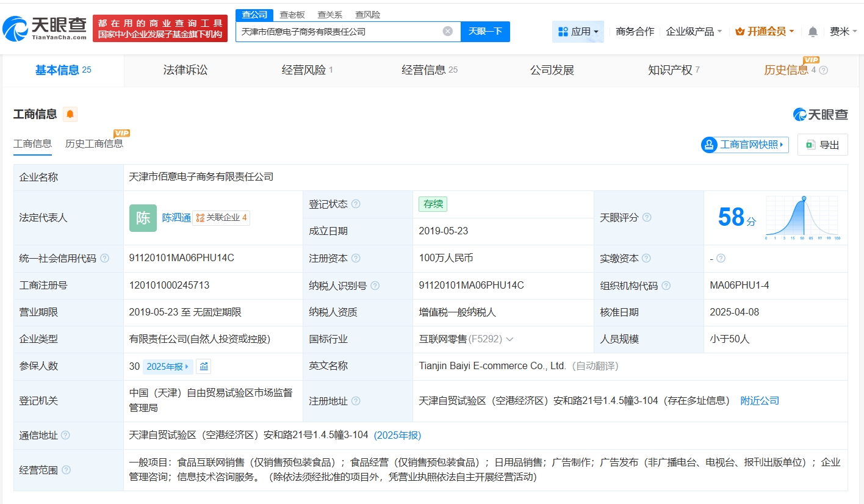View 关联企业 4 related companies
The height and width of the screenshot is (504, 864).
(221, 218)
